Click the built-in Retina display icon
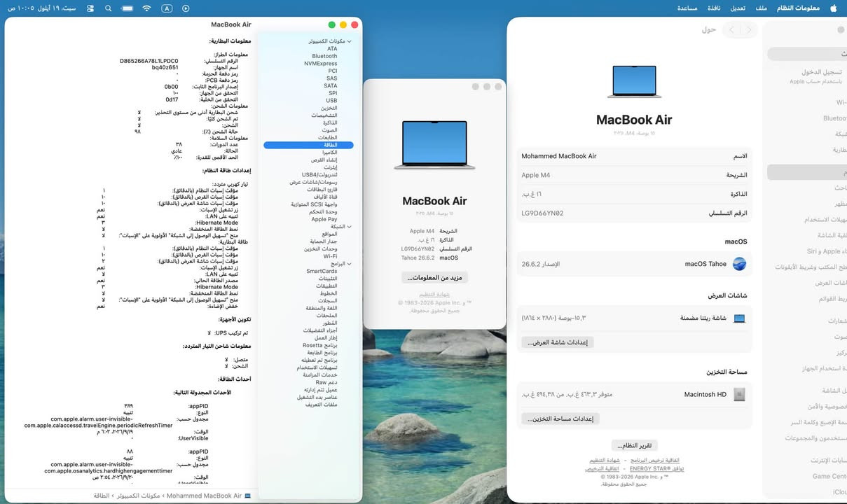 pos(740,318)
